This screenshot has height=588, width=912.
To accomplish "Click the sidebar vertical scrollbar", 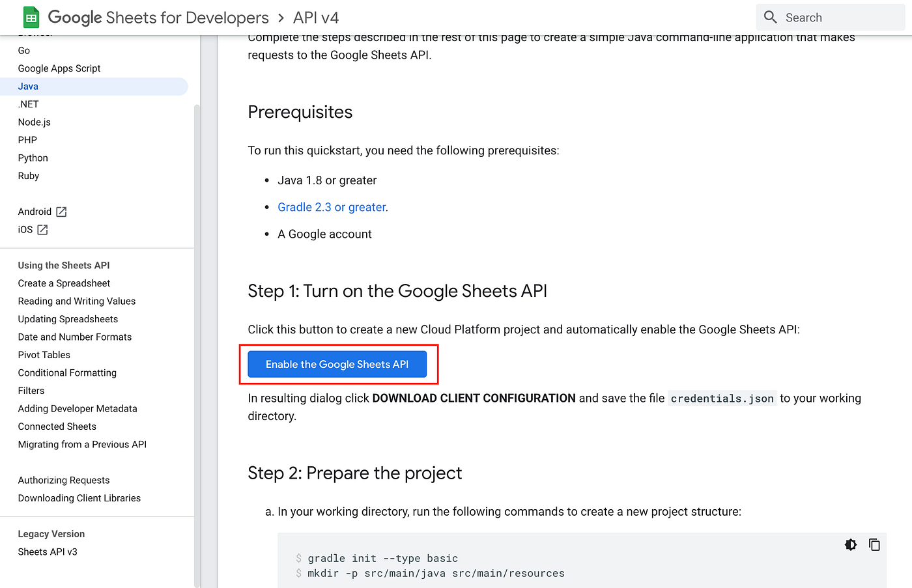I will coord(197,345).
